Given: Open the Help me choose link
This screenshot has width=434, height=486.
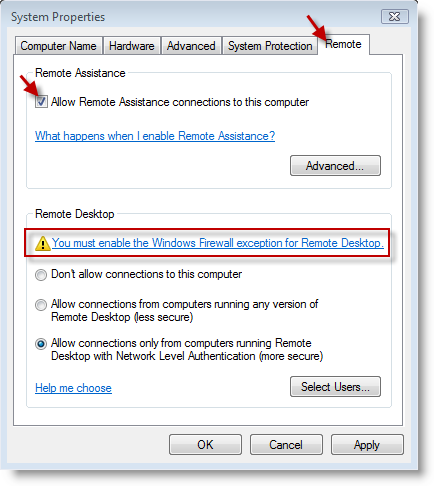Looking at the screenshot, I should point(73,388).
